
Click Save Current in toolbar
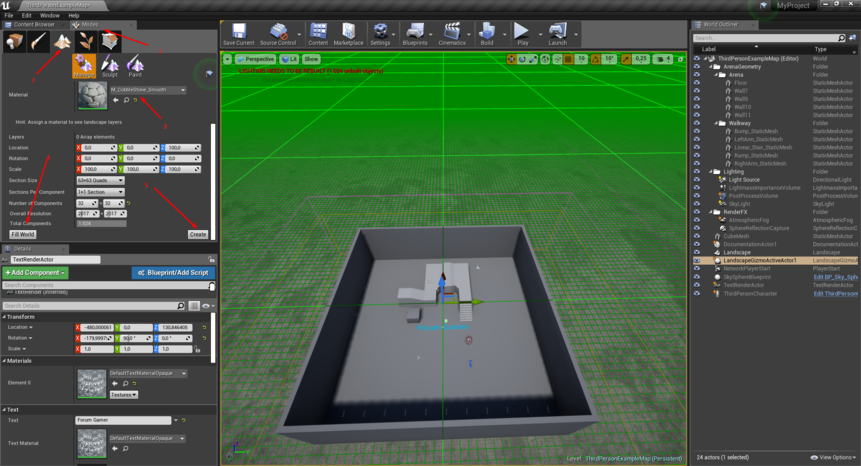[x=238, y=34]
